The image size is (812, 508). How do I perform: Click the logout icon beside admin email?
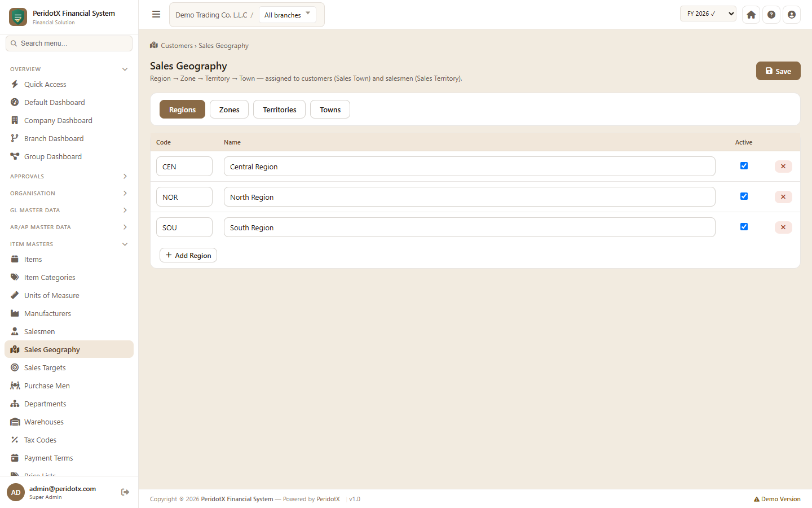pyautogui.click(x=125, y=492)
